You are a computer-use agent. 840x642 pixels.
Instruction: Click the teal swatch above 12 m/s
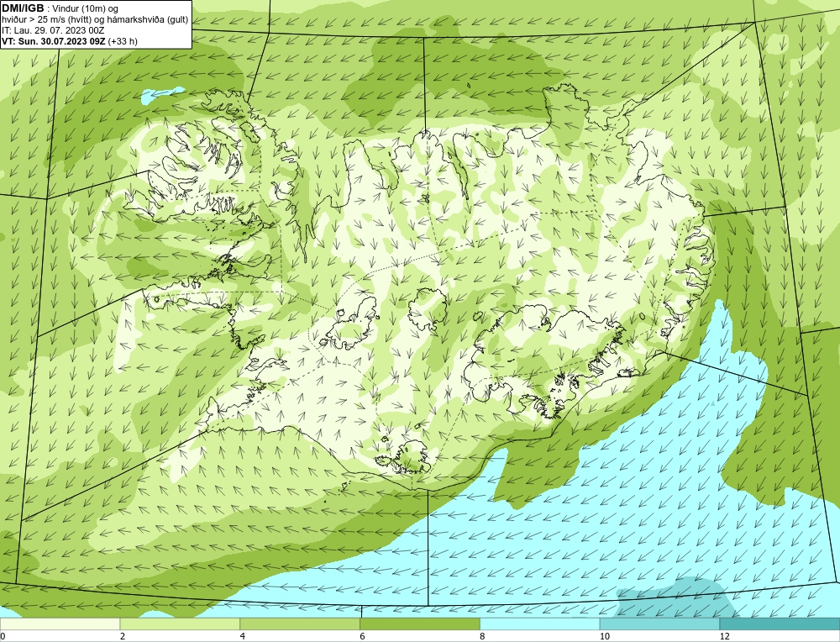coord(780,624)
